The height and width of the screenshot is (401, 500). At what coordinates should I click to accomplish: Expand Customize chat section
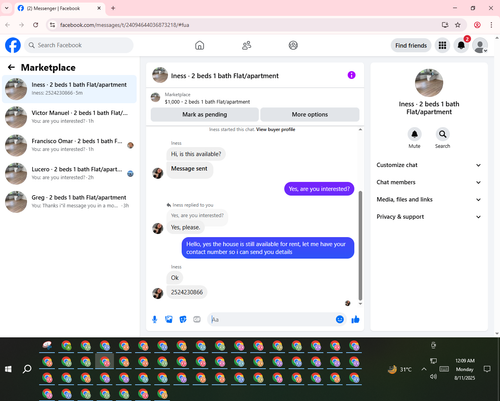429,165
